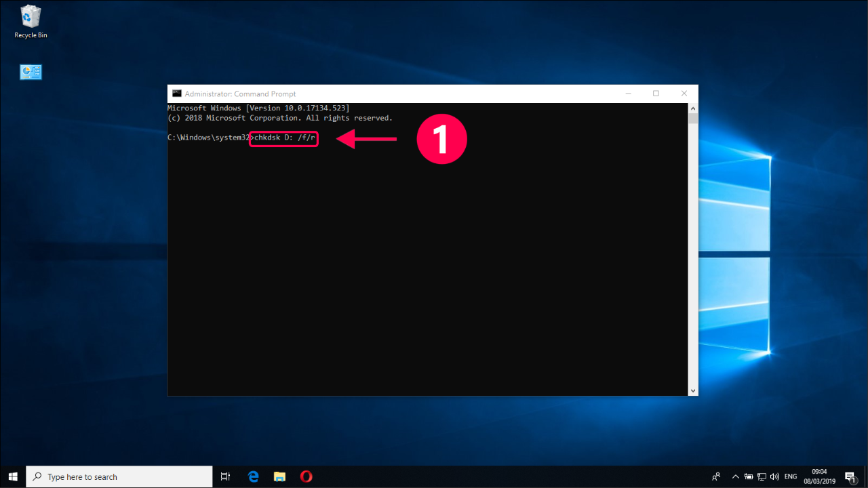
Task: Click the Microsoft Corporation copyright line
Action: 280,118
